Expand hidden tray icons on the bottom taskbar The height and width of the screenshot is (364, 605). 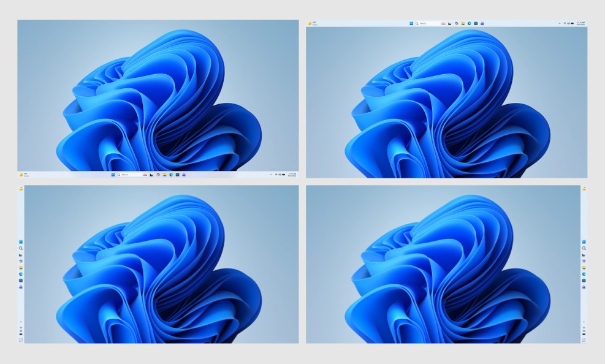(271, 175)
